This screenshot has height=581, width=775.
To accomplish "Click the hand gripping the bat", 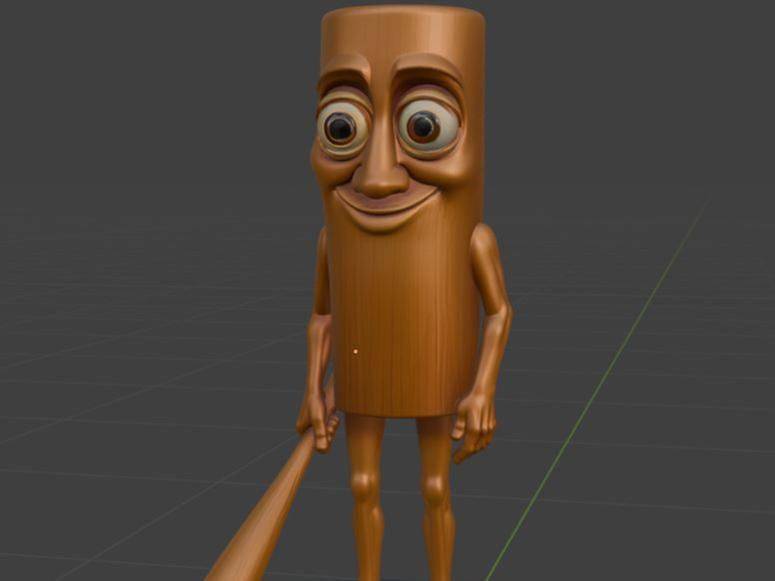I will click(x=318, y=420).
